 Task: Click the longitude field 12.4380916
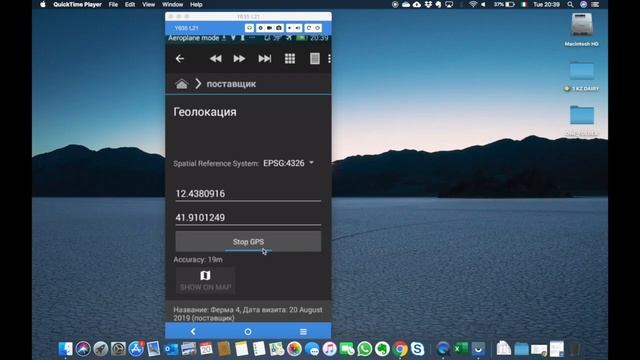click(248, 193)
